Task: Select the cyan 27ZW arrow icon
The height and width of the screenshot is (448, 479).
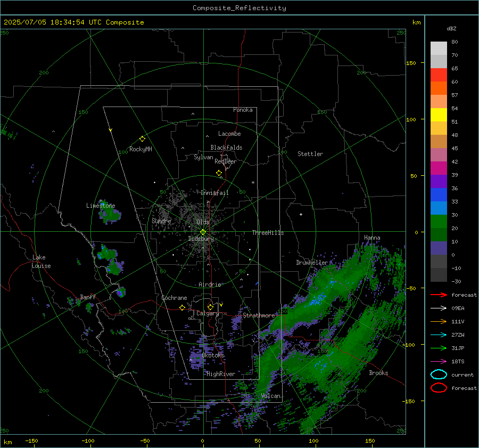Action: tap(439, 335)
